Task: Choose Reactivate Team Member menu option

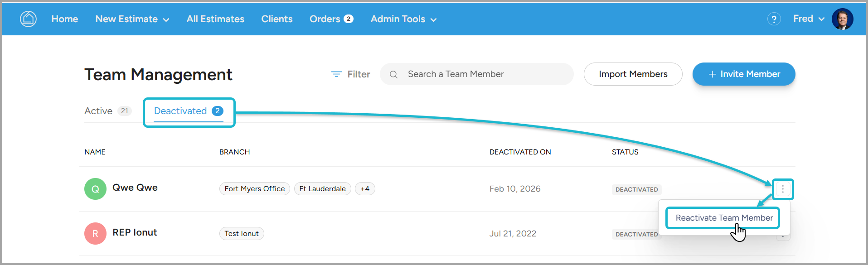Action: [724, 218]
